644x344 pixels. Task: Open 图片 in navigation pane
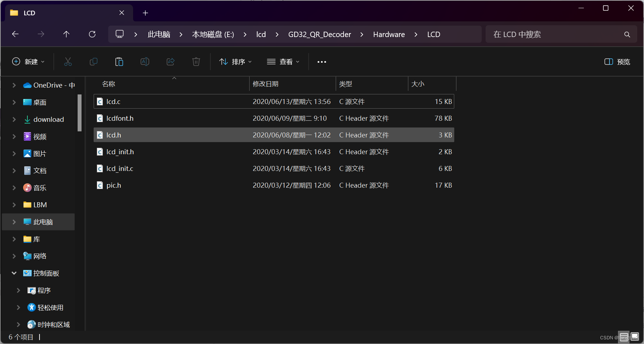pos(40,153)
